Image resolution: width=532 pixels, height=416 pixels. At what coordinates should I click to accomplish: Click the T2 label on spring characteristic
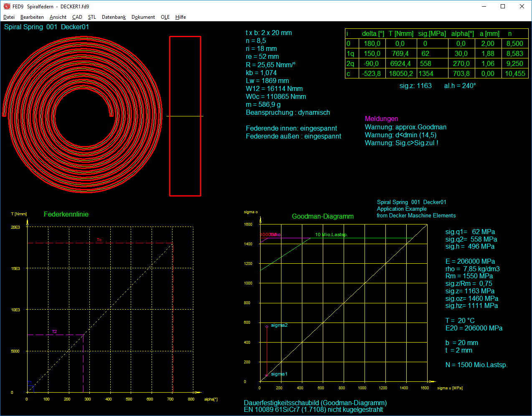coord(54,332)
